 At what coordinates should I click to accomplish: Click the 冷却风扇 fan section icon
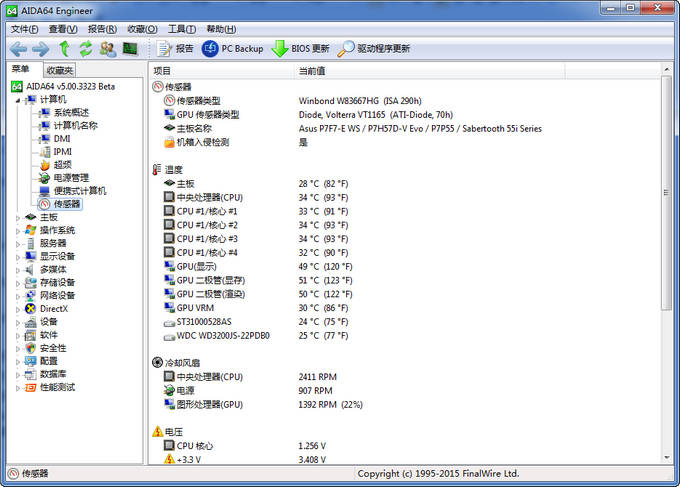coord(157,363)
